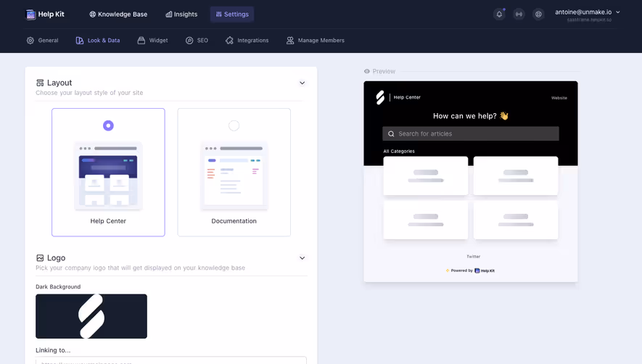Go to the Widget settings tab
The image size is (642, 364).
click(153, 41)
